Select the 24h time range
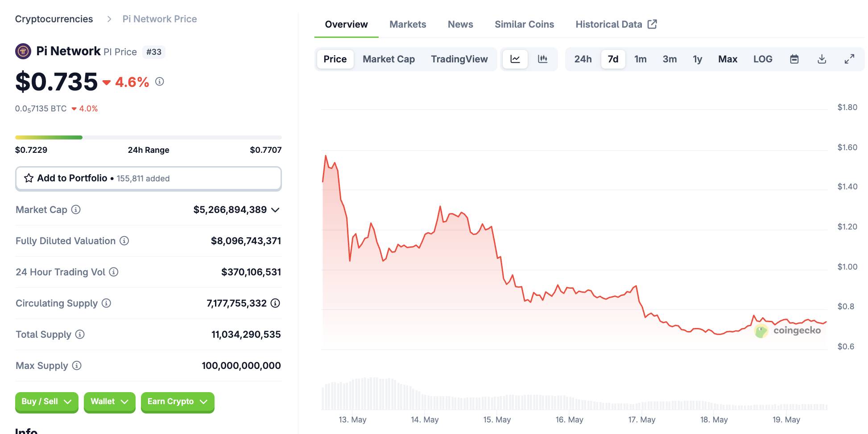 (x=583, y=59)
